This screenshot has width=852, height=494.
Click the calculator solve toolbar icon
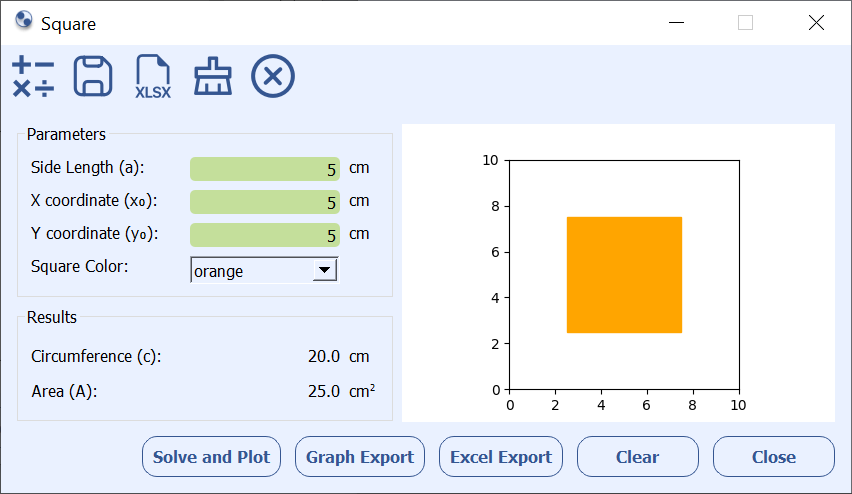[x=33, y=77]
